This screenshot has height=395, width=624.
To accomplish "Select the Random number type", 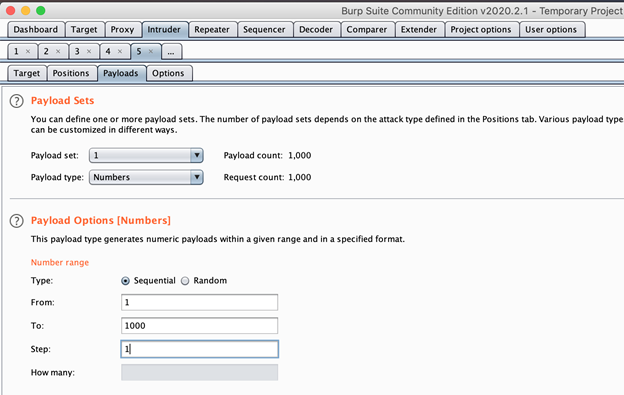I will click(185, 281).
